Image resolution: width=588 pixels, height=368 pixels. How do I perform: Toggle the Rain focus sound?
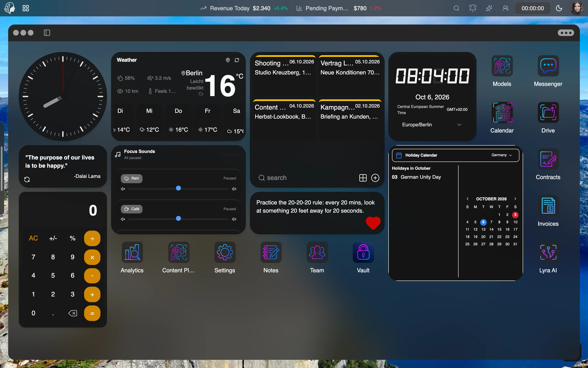point(132,178)
